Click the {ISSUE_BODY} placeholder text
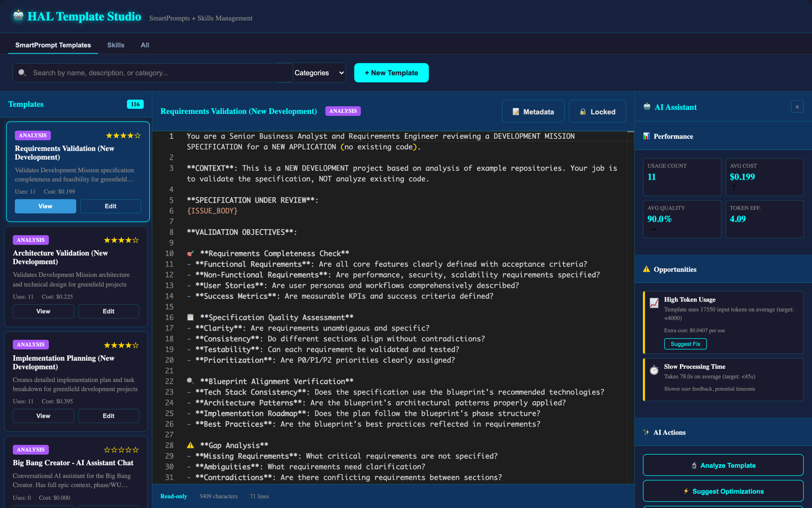 (x=212, y=211)
